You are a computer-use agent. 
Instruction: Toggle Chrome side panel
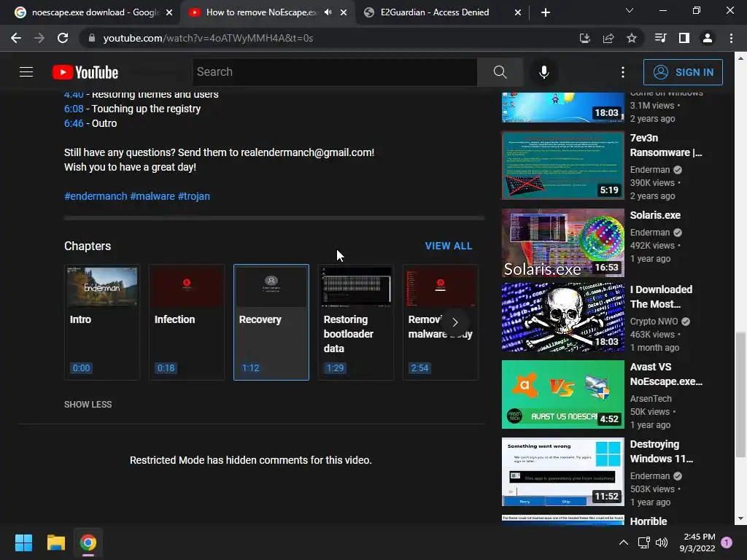point(684,38)
